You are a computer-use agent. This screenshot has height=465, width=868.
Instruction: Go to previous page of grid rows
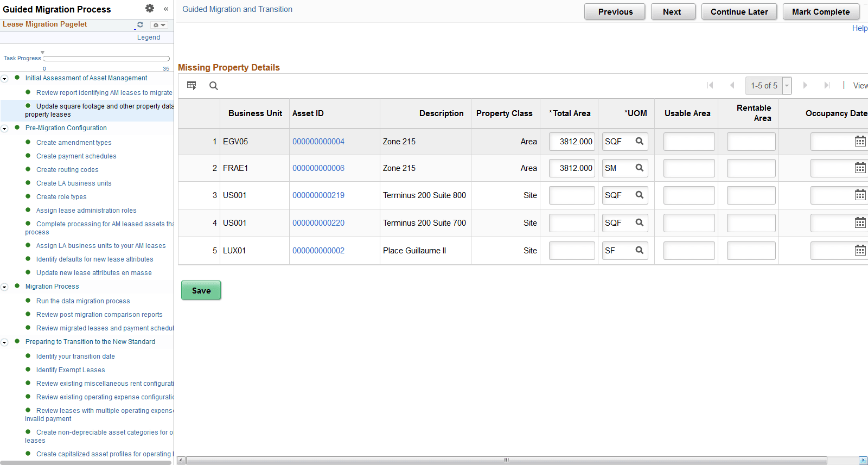732,85
